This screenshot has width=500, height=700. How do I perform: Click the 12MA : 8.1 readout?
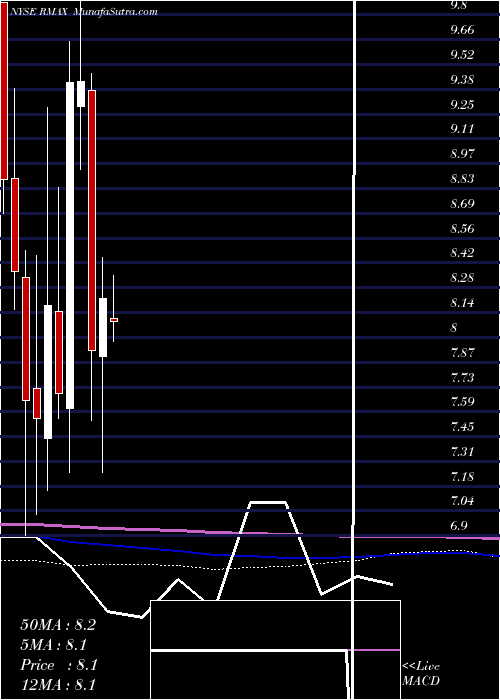tap(58, 685)
